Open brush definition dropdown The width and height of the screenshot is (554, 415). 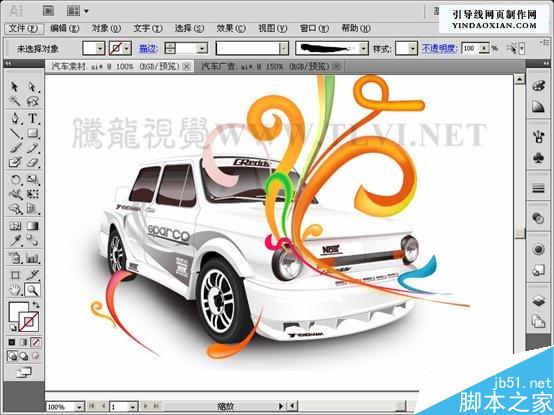(x=364, y=48)
